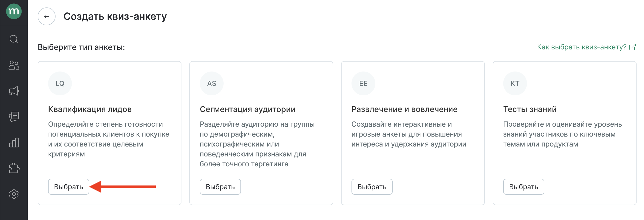
Task: Open settings via the gear sidebar icon
Action: coord(14,194)
